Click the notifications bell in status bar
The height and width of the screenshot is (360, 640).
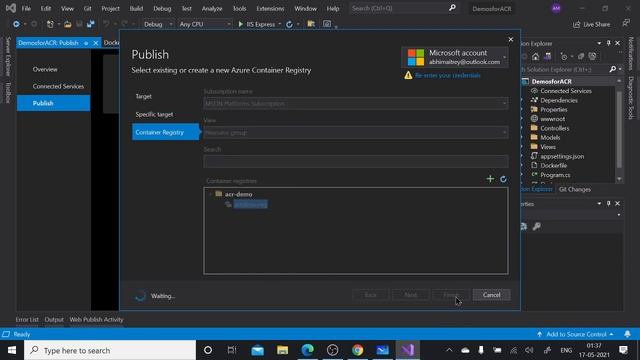(627, 334)
